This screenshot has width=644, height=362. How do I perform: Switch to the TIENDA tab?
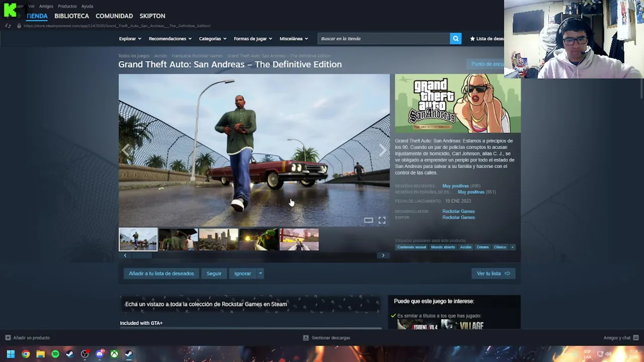click(x=37, y=16)
